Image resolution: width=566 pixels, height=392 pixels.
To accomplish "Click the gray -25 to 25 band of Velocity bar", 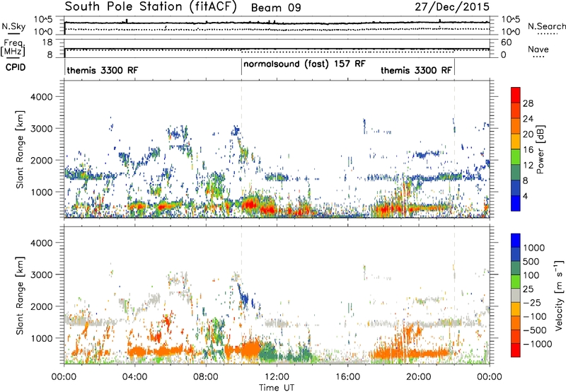I will pyautogui.click(x=516, y=295).
